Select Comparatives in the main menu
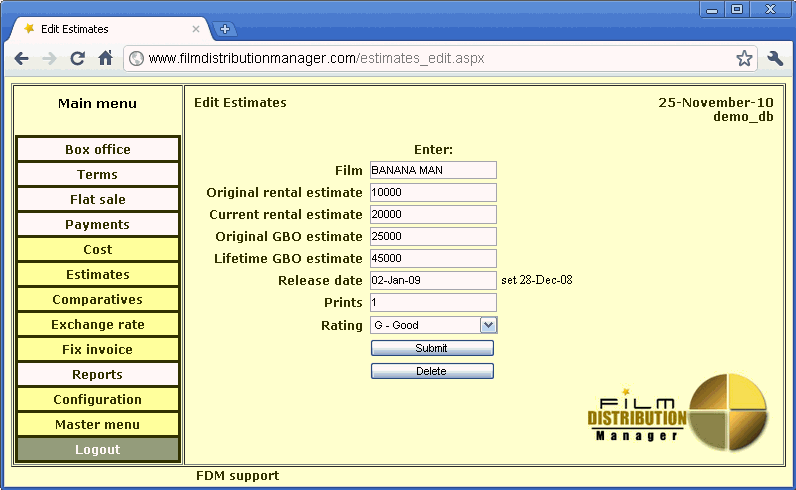This screenshot has height=490, width=796. coord(98,300)
